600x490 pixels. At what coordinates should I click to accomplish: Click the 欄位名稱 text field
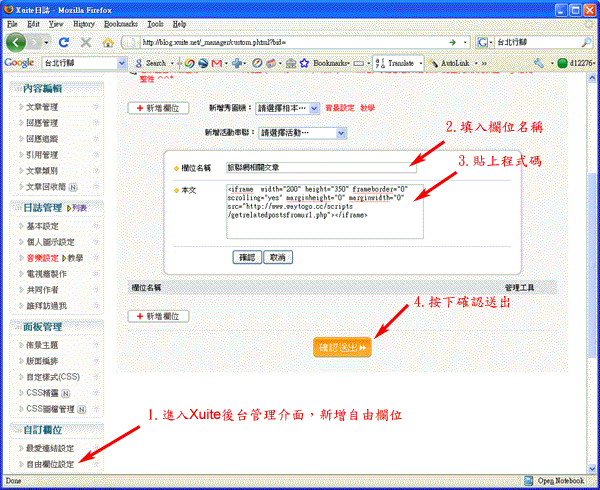(x=320, y=168)
